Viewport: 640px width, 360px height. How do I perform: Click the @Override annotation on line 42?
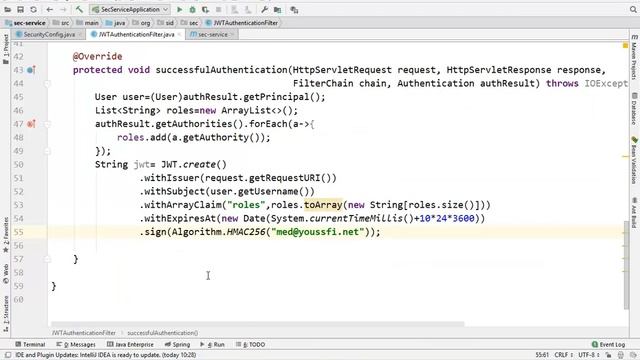[x=98, y=56]
